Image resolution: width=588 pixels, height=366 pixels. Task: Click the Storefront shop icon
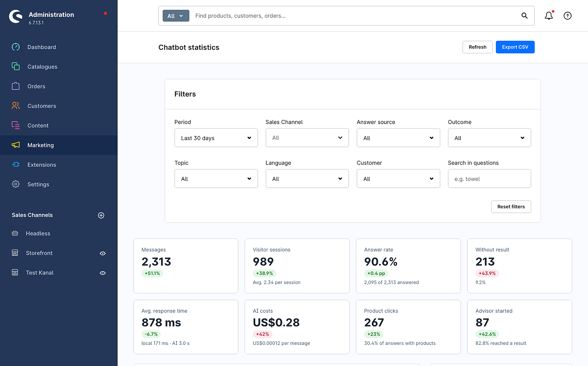coord(15,253)
